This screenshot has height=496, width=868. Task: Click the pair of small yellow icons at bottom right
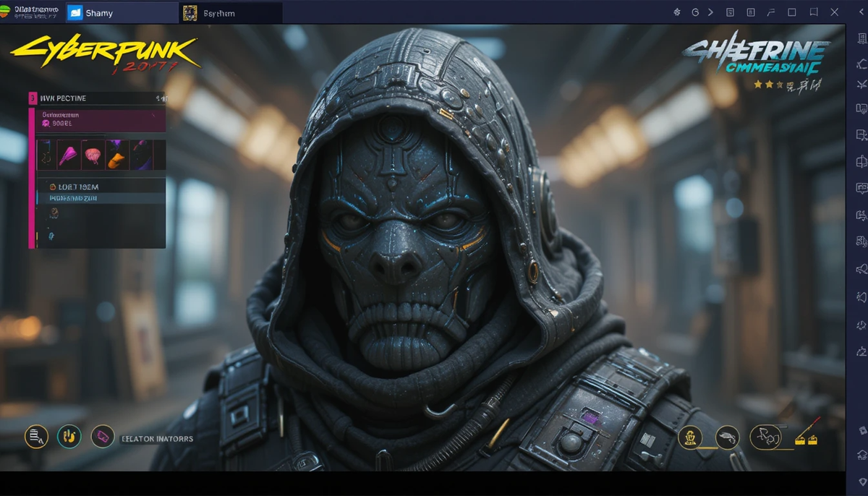[806, 439]
